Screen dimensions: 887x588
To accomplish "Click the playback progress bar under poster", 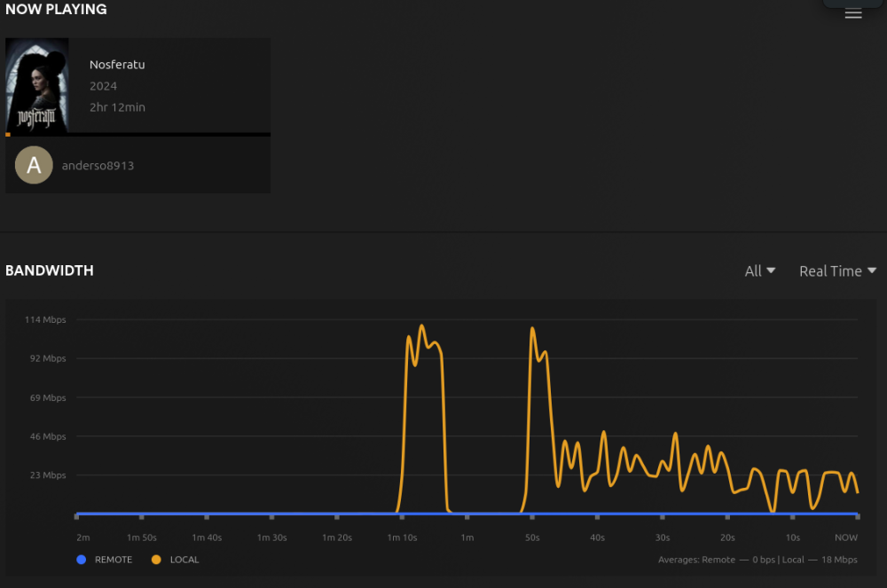I will (x=137, y=134).
